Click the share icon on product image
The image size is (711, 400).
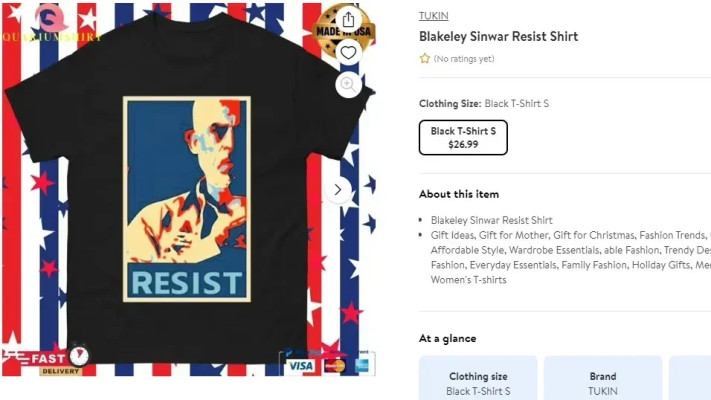tap(348, 20)
